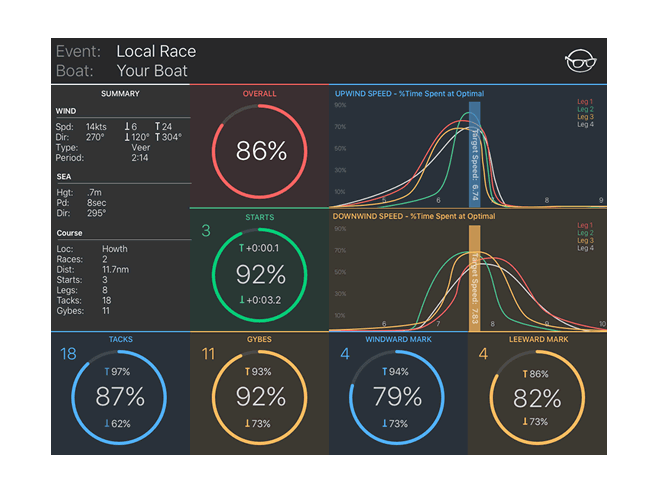The height and width of the screenshot is (500, 667).
Task: Select the Starts 92% circular gauge
Action: 260,274
